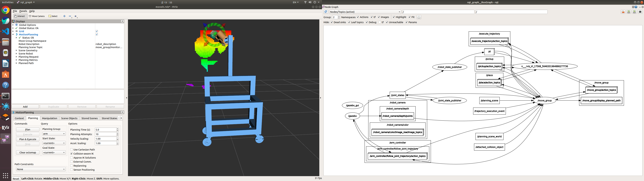Click the eye views toolbar icon

click(76, 16)
